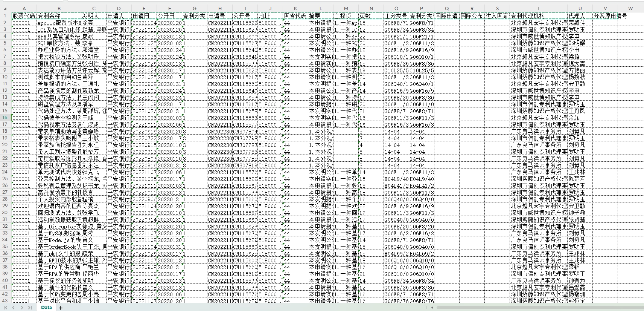This screenshot has width=644, height=311.
Task: Click agent cell 陈楚芳
Action: [580, 179]
